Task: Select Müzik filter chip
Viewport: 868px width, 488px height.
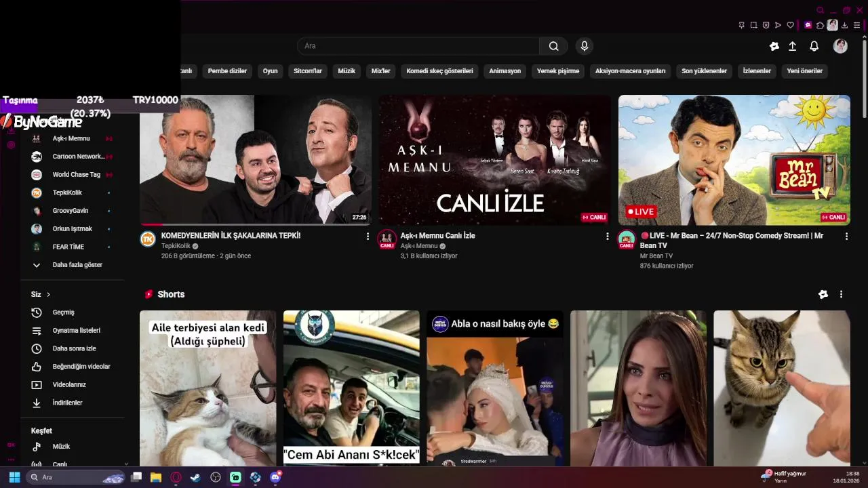Action: (347, 70)
